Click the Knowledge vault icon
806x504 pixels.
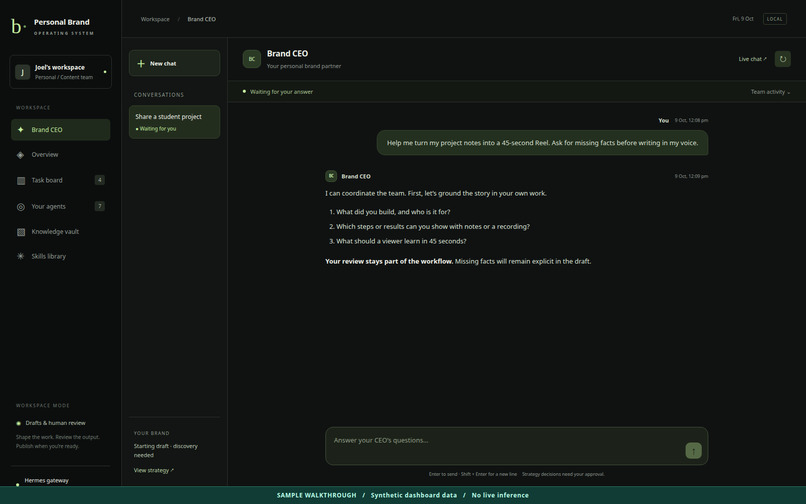[x=21, y=232]
